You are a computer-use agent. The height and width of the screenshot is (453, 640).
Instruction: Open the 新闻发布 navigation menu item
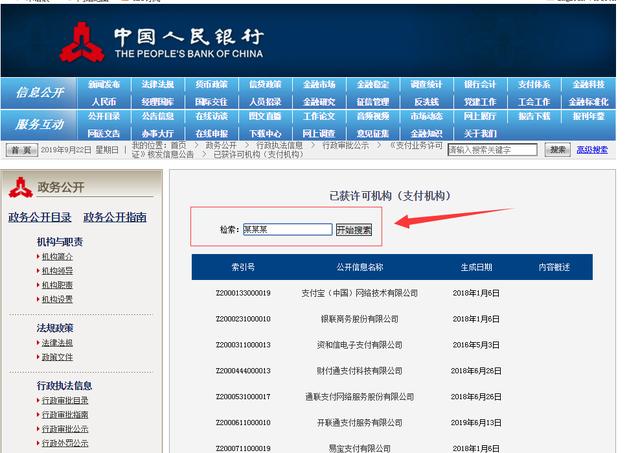(104, 85)
